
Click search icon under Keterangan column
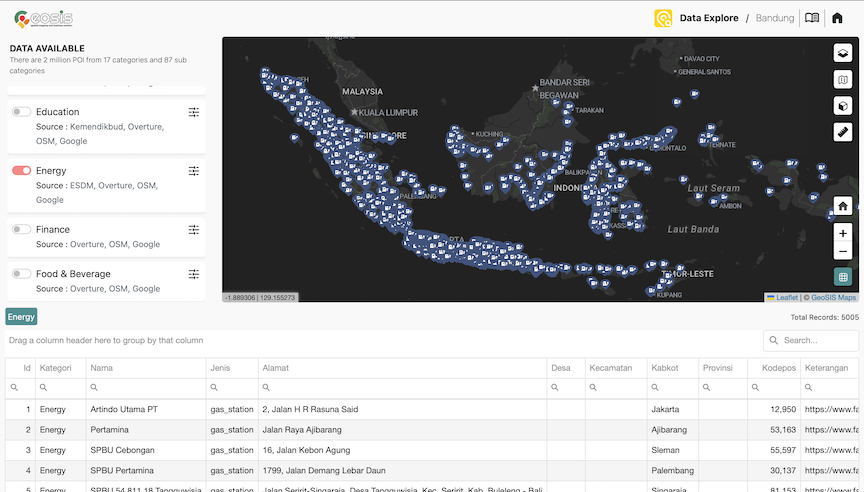point(808,388)
